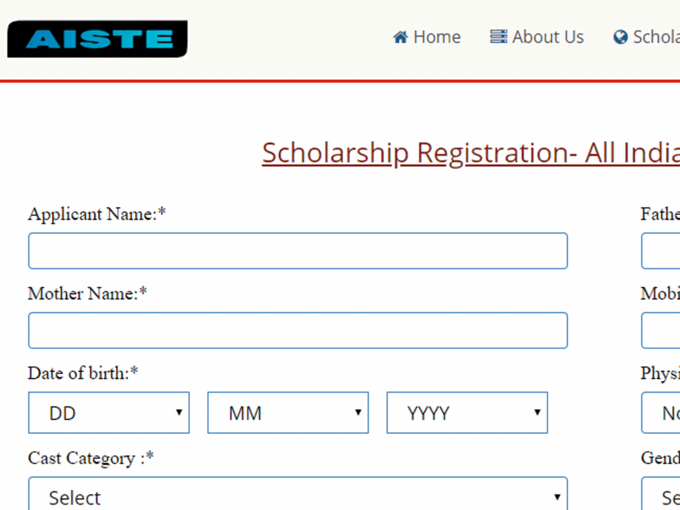680x510 pixels.
Task: Click the arrow of the YYYY dropdown
Action: (537, 412)
